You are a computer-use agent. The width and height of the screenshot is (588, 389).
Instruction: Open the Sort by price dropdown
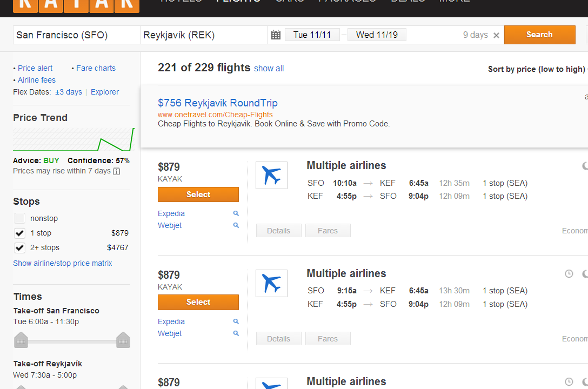pos(537,69)
